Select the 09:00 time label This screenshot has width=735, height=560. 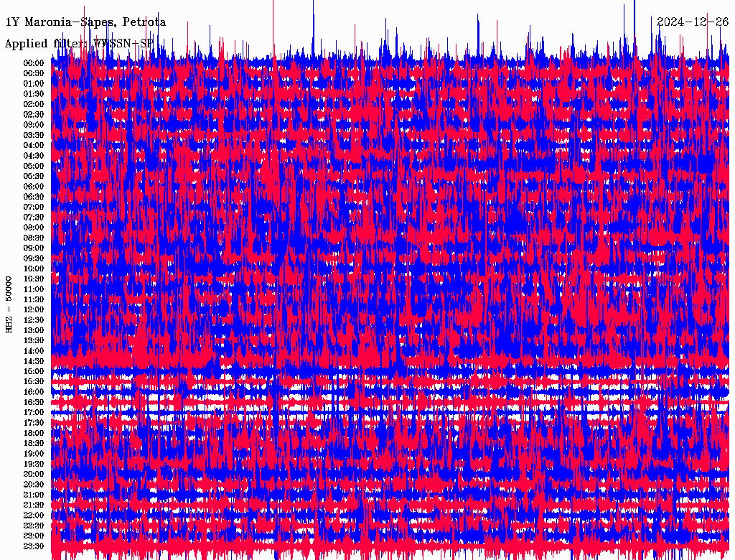[x=34, y=248]
